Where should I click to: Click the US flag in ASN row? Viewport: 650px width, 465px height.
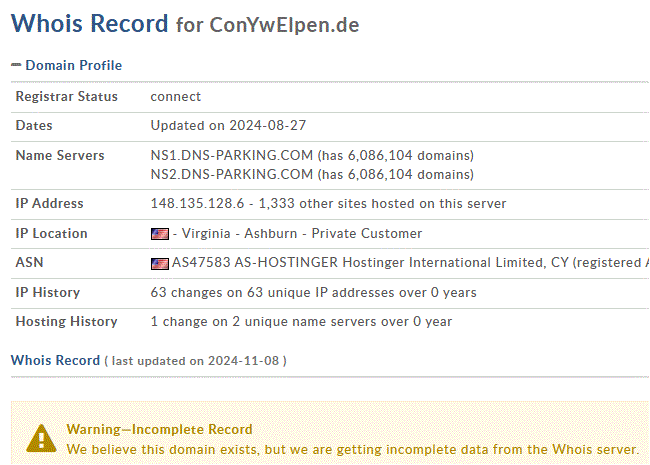160,264
